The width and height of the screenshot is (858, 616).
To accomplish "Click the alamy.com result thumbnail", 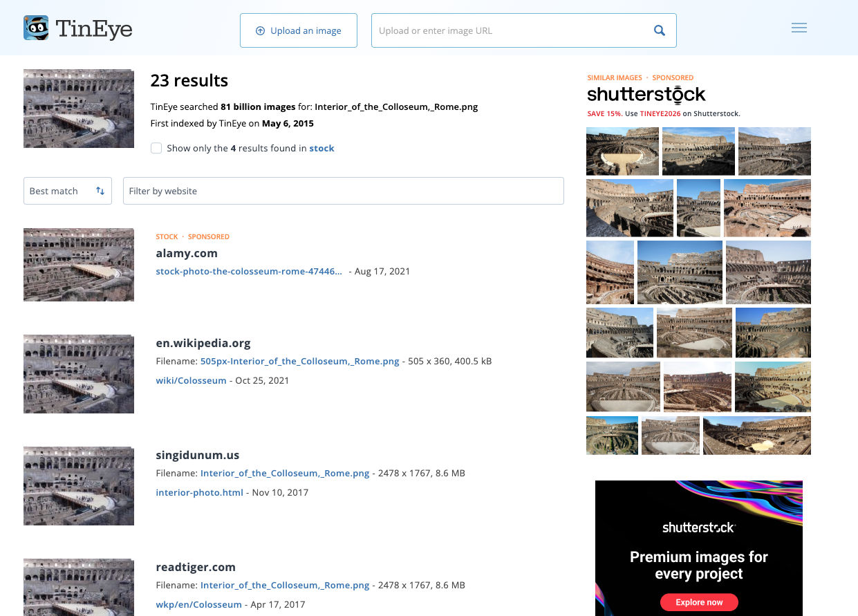I will point(78,265).
